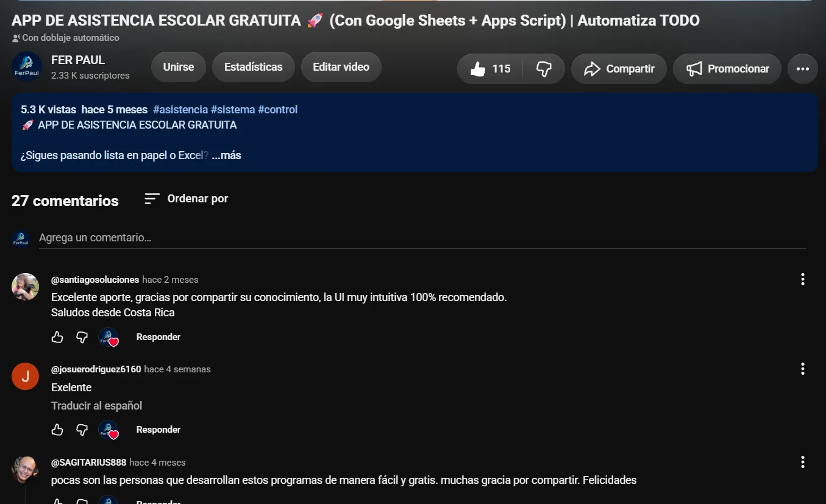The height and width of the screenshot is (504, 826).
Task: Click the hace 4 semanas timestamp
Action: (177, 369)
